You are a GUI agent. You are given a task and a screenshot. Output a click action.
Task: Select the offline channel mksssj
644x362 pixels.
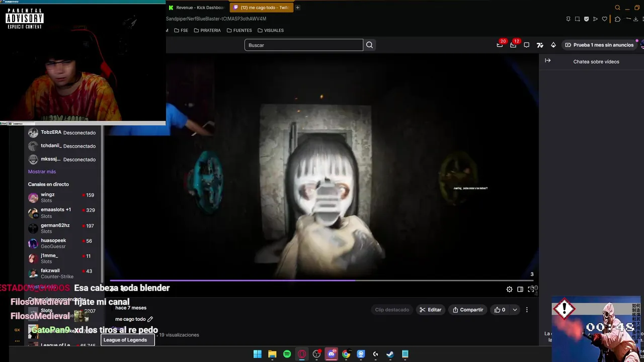pyautogui.click(x=61, y=159)
